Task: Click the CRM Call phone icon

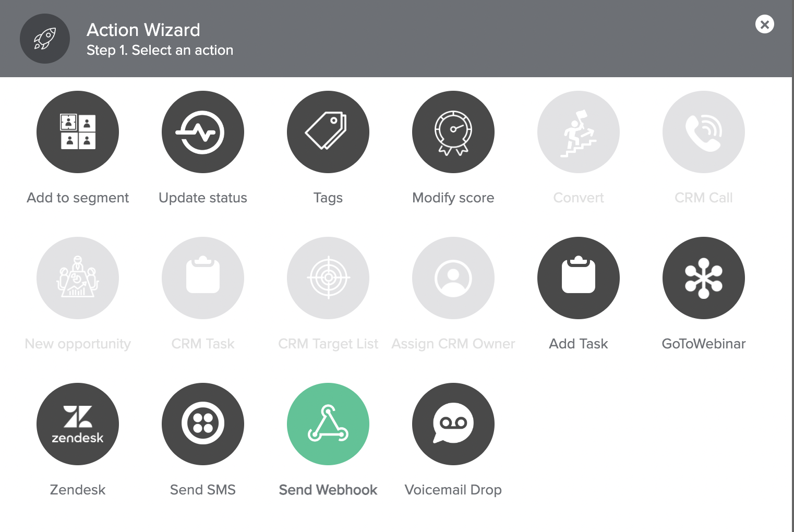Action: pos(704,132)
